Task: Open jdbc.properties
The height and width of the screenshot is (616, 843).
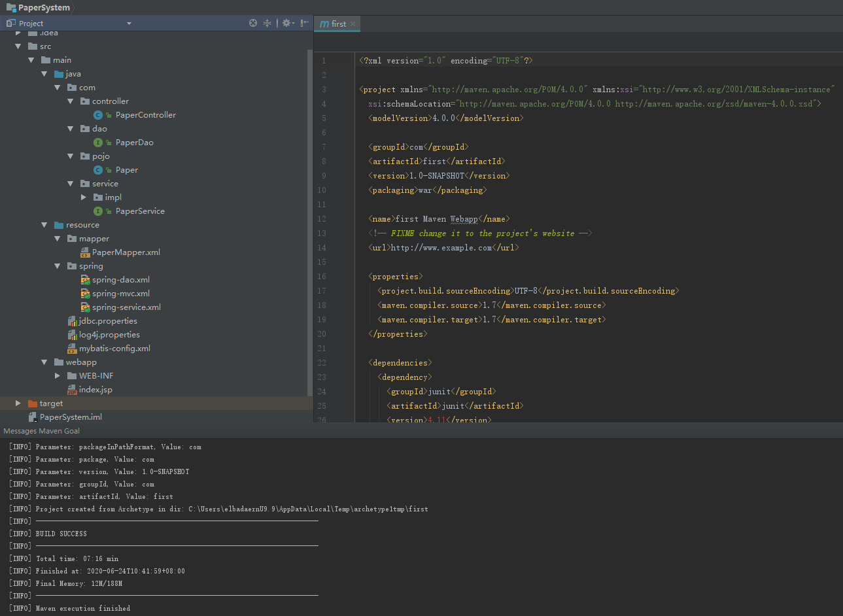Action: click(x=108, y=321)
